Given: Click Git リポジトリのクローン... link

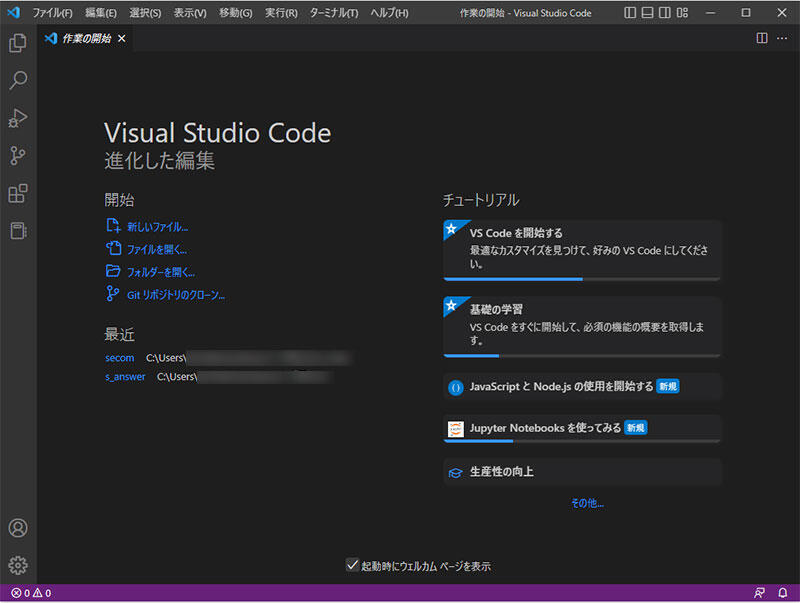Looking at the screenshot, I should click(x=176, y=295).
